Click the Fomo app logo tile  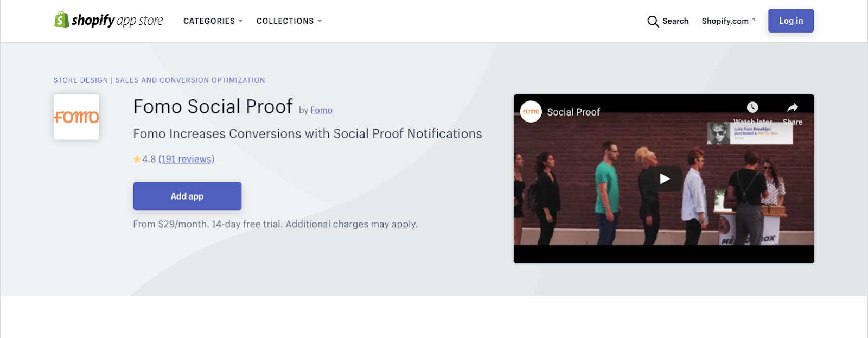pyautogui.click(x=76, y=117)
